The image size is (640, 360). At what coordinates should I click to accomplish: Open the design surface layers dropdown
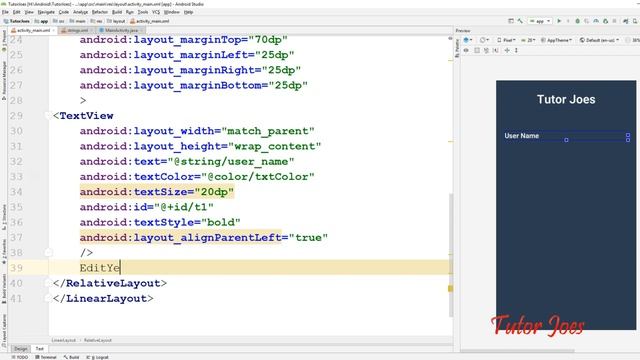pos(468,40)
